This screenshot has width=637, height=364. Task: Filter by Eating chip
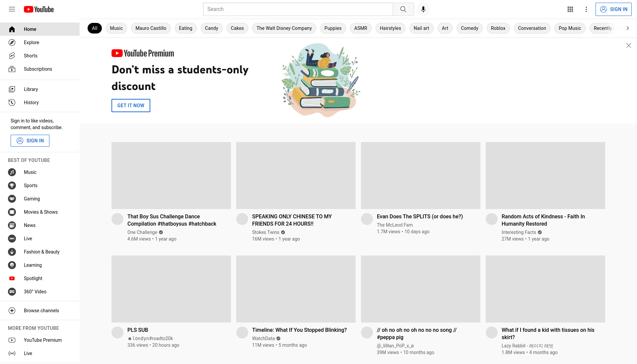tap(185, 28)
